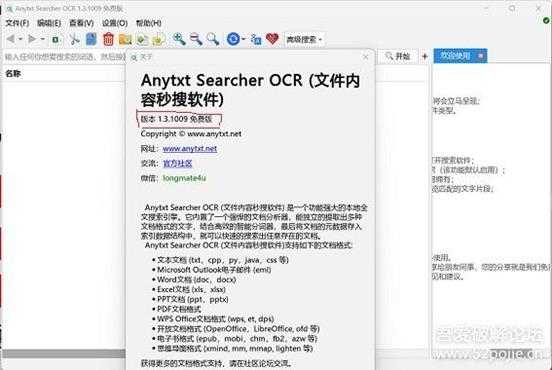The image size is (552, 370).
Task: Click the toolbar icon right before zoom-in magnifier
Action: click(159, 39)
